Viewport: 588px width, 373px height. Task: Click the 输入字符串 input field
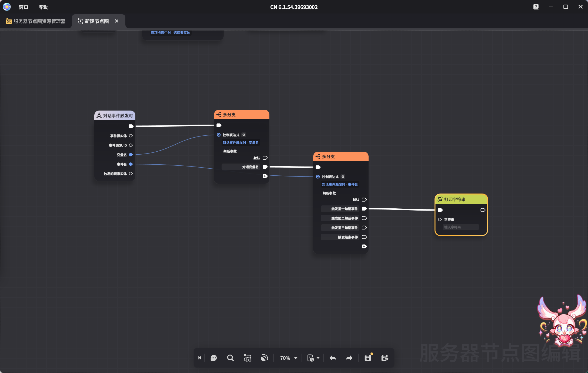460,227
